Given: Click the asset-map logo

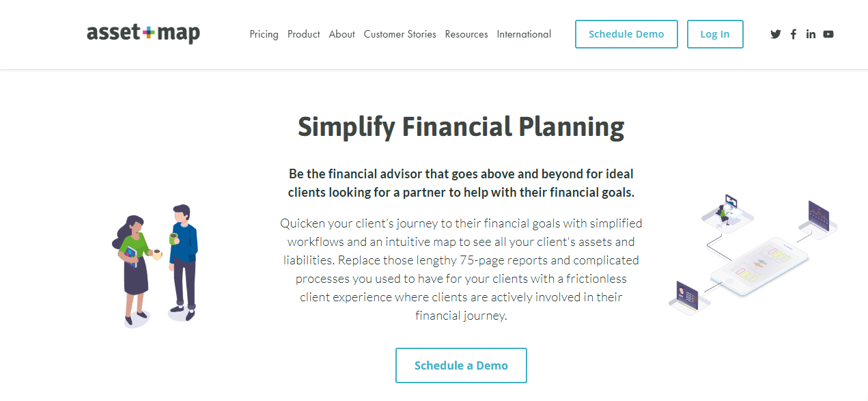Looking at the screenshot, I should (143, 33).
